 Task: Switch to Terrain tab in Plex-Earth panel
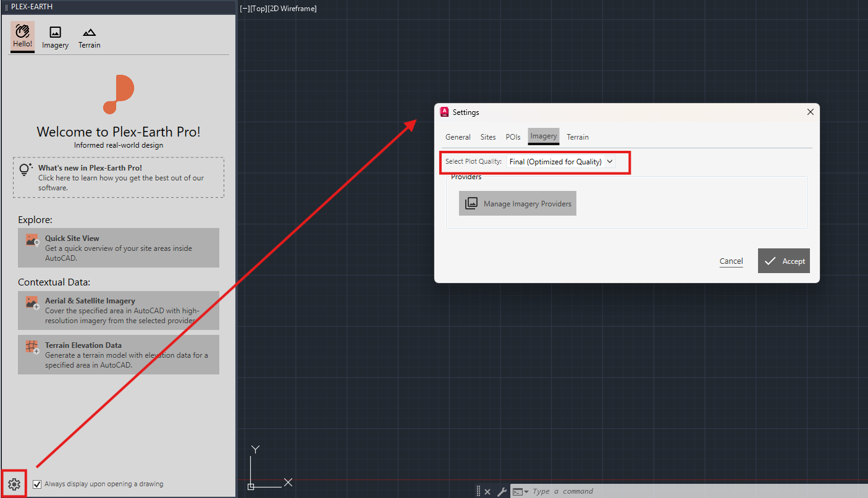click(89, 37)
